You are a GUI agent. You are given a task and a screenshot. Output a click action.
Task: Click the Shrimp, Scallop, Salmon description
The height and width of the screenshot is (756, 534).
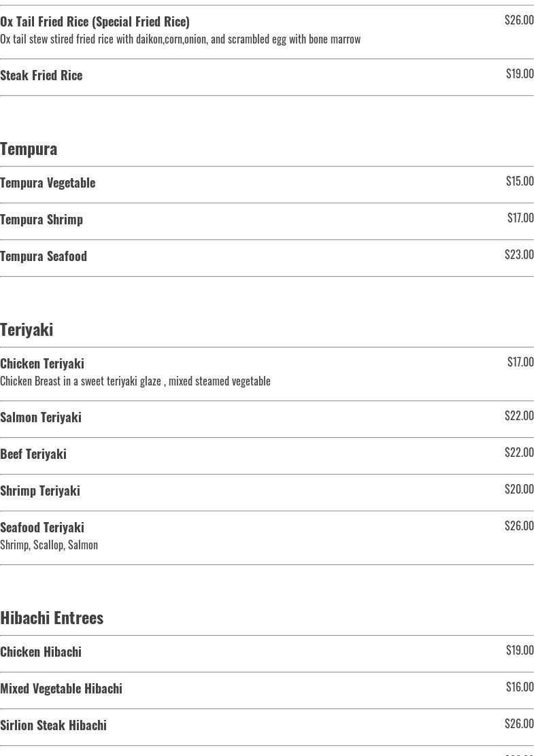(x=49, y=545)
